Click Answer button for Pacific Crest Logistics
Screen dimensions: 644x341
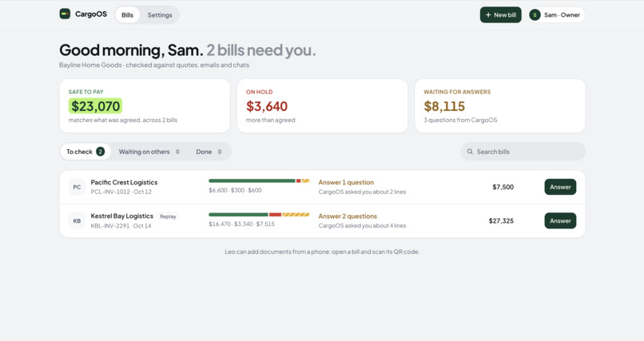click(x=560, y=187)
